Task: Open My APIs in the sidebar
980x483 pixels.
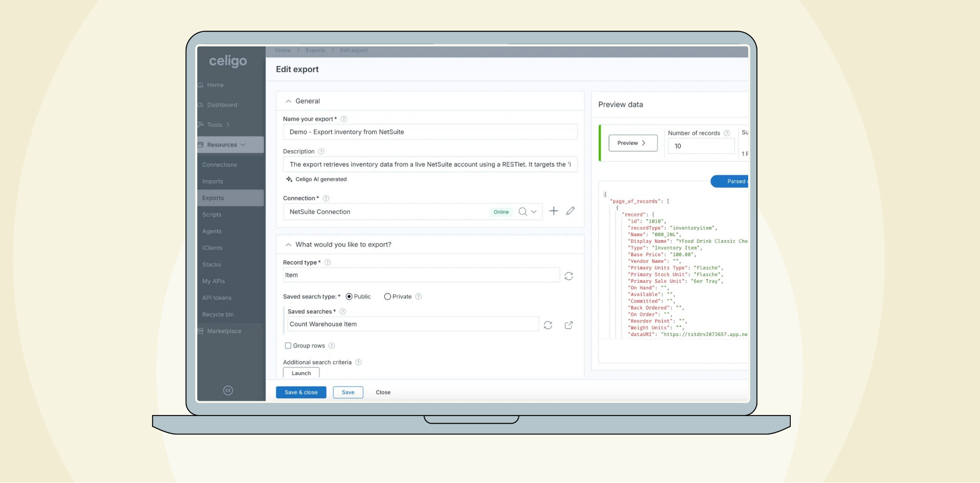Action: tap(214, 281)
